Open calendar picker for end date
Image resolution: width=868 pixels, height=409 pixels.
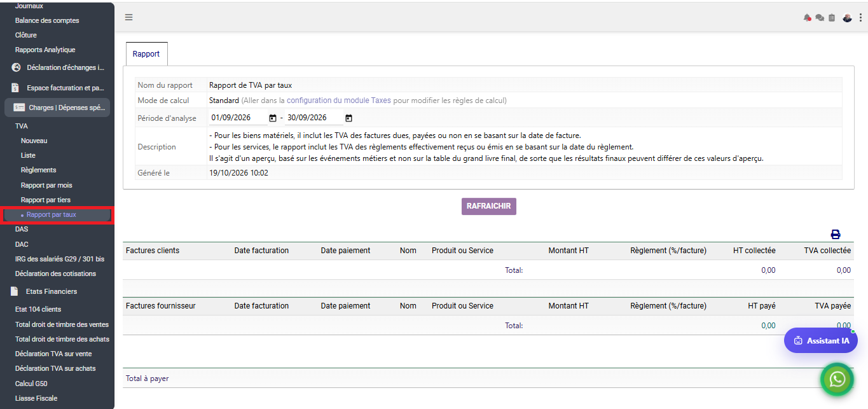coord(348,118)
